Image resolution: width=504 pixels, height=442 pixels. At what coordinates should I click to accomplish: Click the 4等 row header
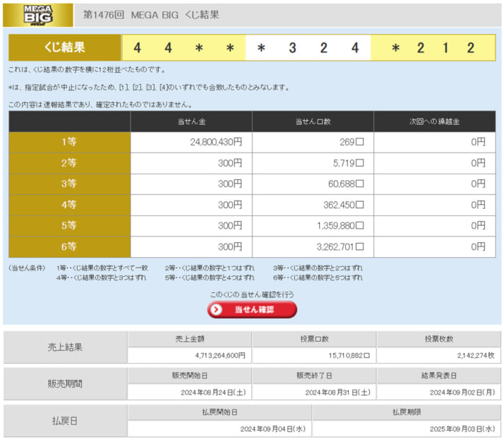coord(69,205)
